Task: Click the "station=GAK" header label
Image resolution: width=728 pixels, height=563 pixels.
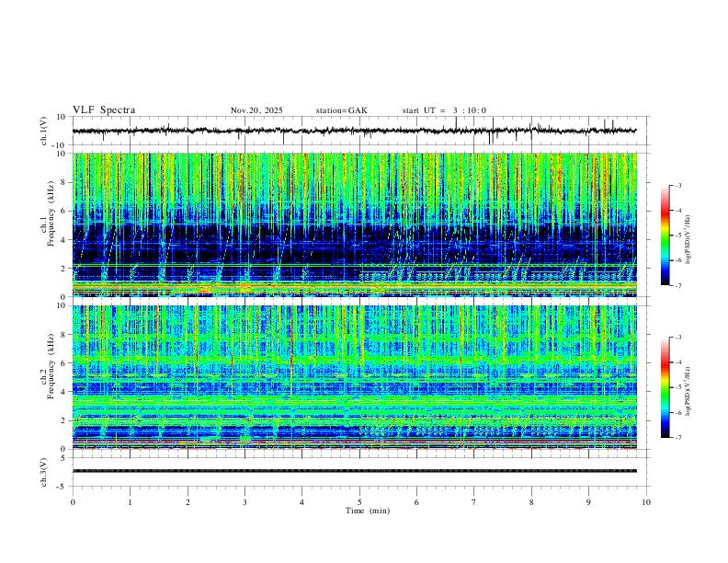Action: tap(342, 110)
